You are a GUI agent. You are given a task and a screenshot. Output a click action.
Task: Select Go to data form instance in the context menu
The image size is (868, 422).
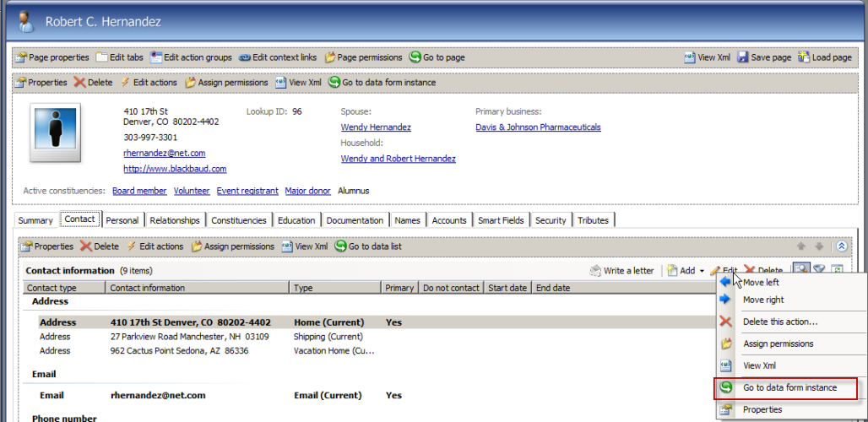tap(789, 387)
